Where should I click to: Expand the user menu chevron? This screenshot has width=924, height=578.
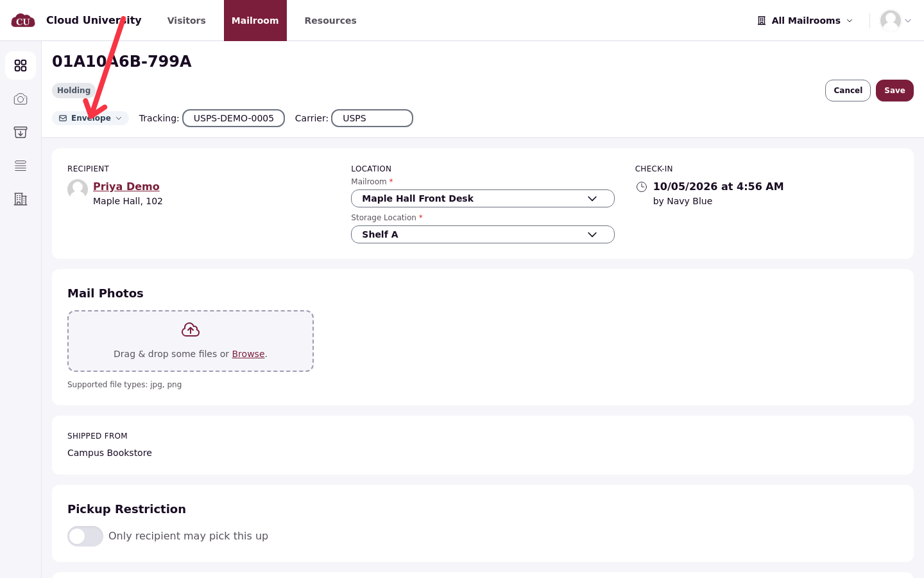tap(908, 21)
